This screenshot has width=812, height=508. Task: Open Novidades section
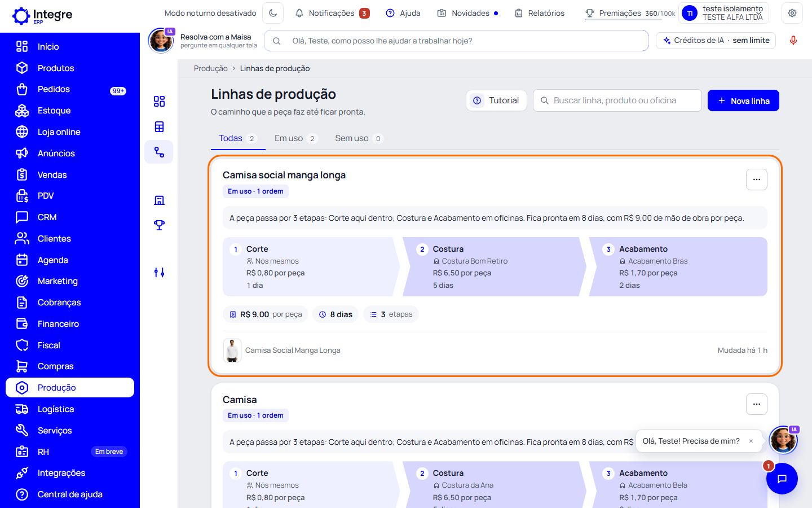click(467, 13)
